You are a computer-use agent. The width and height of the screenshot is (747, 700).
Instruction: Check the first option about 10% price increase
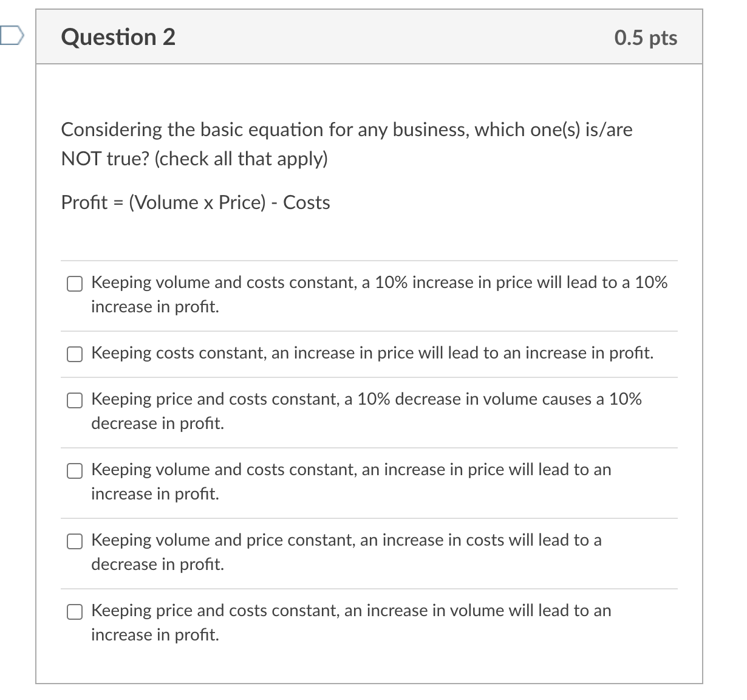[74, 283]
